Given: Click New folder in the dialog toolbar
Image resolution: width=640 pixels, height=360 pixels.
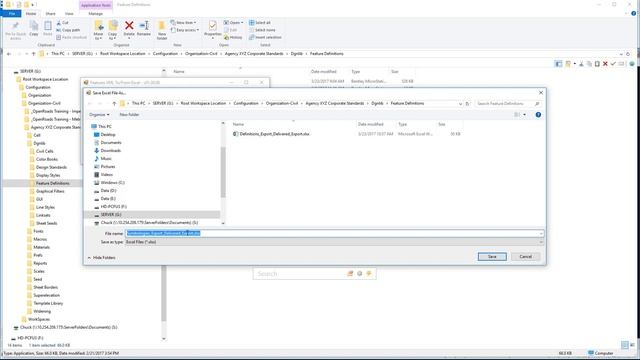Looking at the screenshot, I should pyautogui.click(x=129, y=115).
